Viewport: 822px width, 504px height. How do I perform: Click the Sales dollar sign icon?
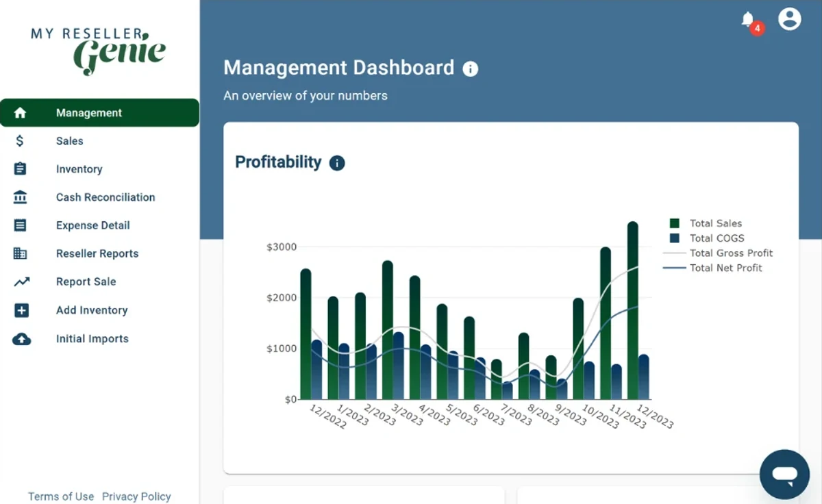click(21, 141)
